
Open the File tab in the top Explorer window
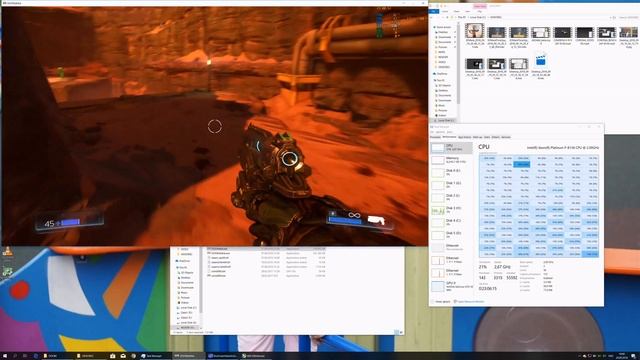click(433, 11)
